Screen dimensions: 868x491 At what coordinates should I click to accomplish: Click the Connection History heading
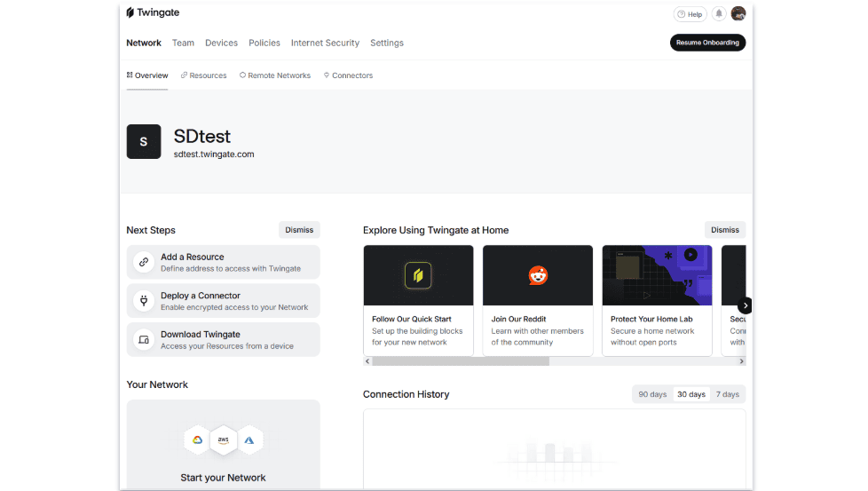(x=406, y=394)
